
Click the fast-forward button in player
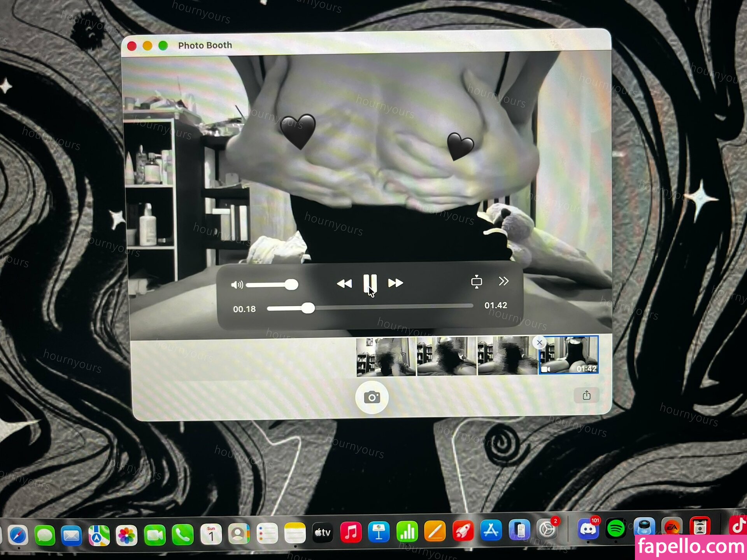click(x=395, y=283)
